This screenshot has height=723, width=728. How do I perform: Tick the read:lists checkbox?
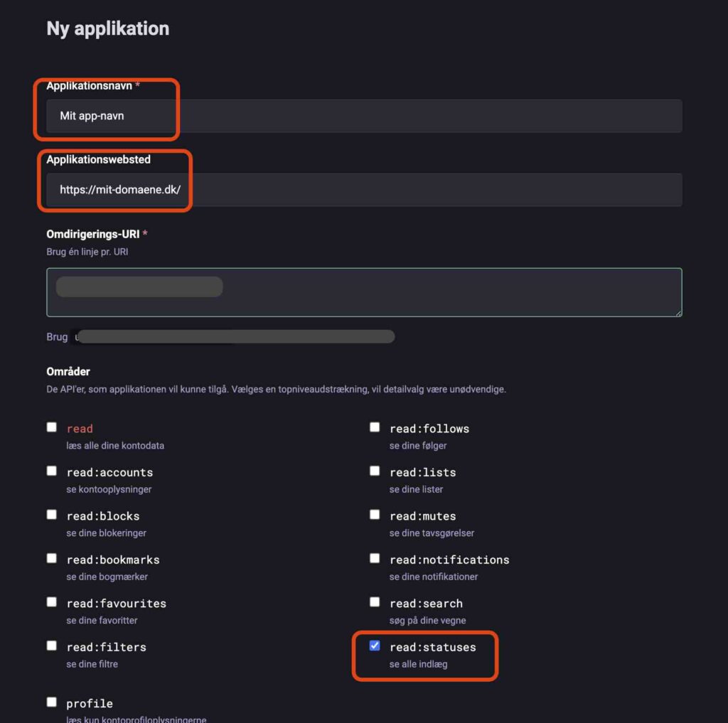point(375,471)
